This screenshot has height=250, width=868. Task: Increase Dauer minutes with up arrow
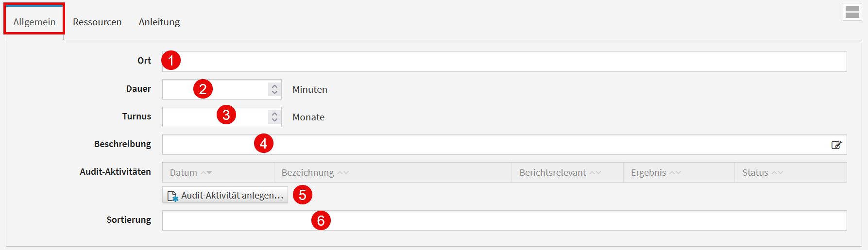(x=274, y=86)
